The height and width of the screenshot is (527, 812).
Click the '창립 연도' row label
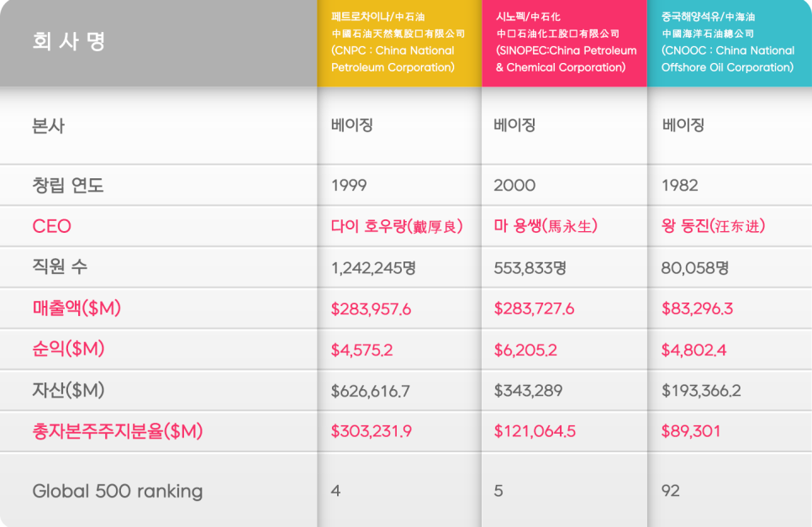(68, 185)
